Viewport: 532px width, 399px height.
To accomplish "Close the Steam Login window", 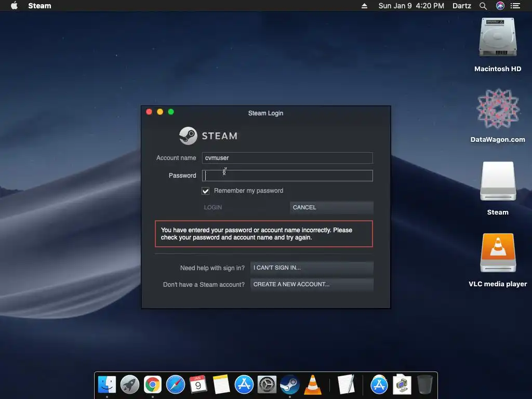I will click(x=149, y=112).
